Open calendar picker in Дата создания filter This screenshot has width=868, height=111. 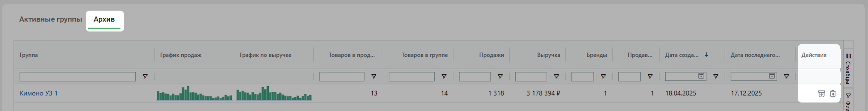pos(701,76)
